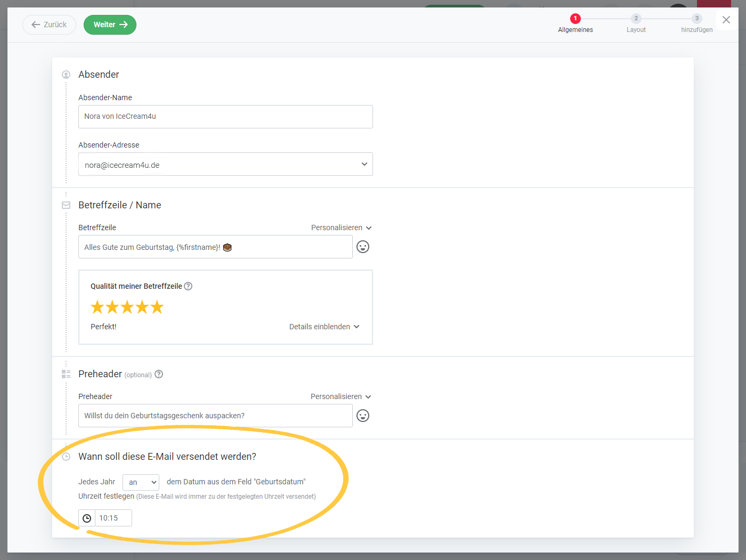This screenshot has width=746, height=560.
Task: Go to step 1 Allgemeines
Action: point(575,23)
